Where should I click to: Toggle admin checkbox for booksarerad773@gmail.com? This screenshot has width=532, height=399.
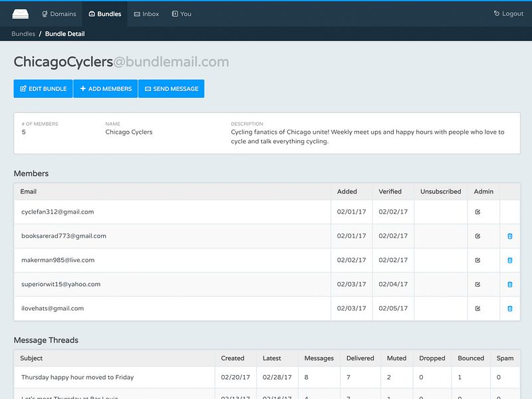(x=477, y=236)
